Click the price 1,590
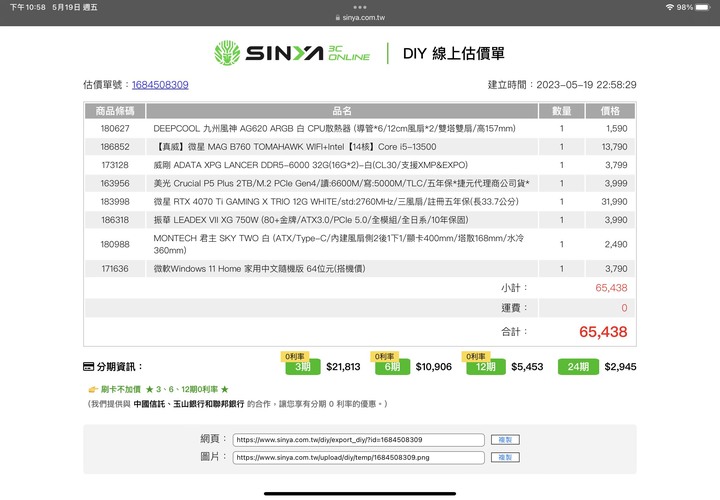720x500 pixels. pos(616,129)
